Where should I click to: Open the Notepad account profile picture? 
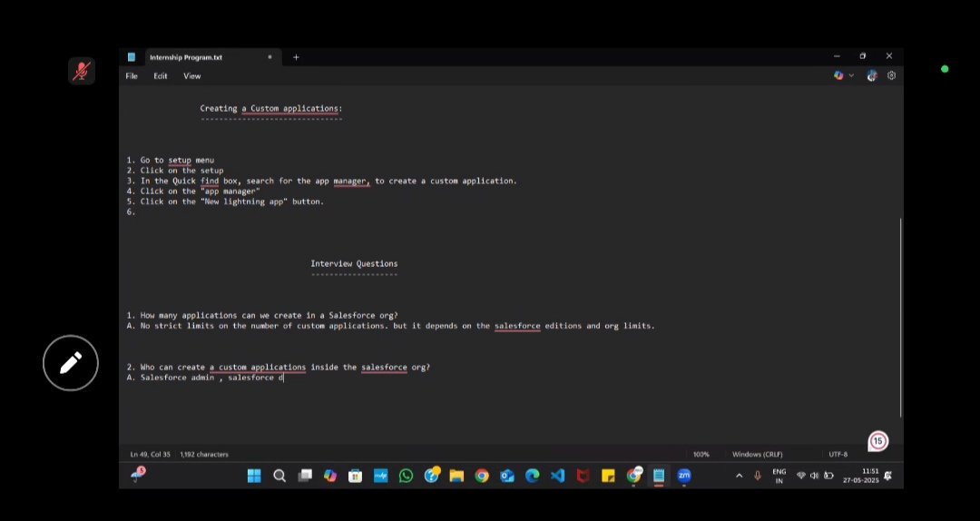pos(872,75)
